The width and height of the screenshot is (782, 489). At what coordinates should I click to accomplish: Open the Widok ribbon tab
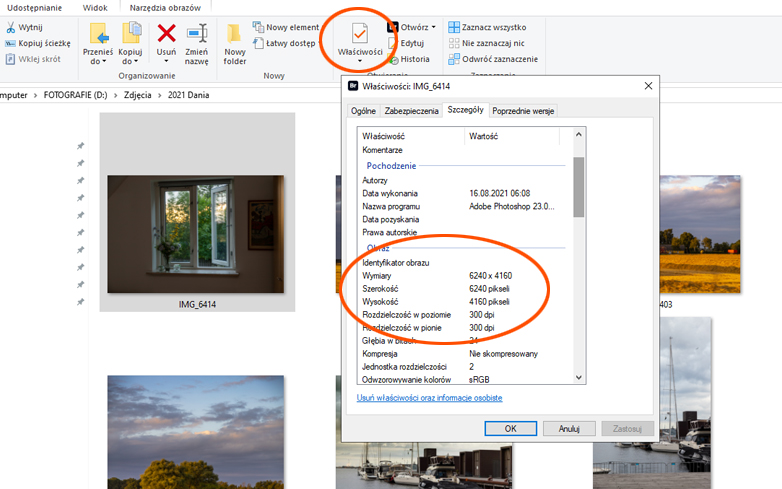(x=95, y=7)
